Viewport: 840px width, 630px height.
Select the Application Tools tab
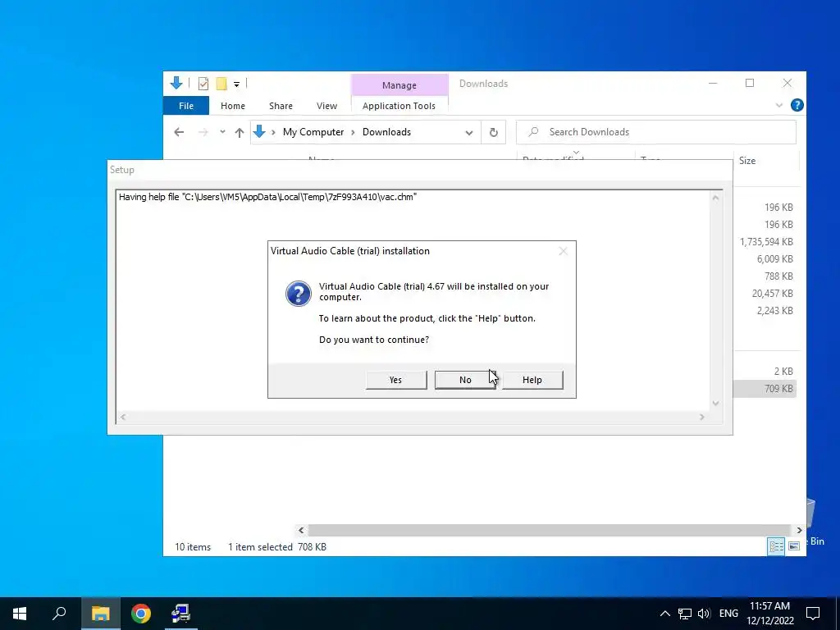[399, 106]
